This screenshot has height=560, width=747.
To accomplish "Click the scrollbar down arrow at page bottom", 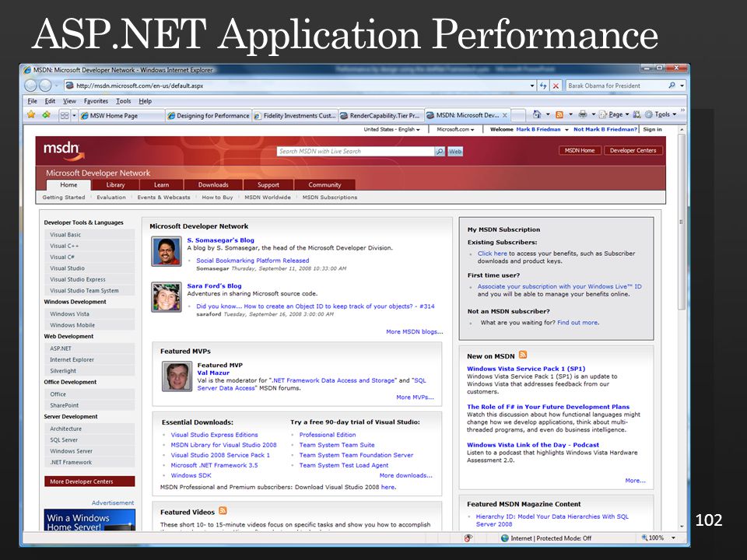I will pos(682,527).
